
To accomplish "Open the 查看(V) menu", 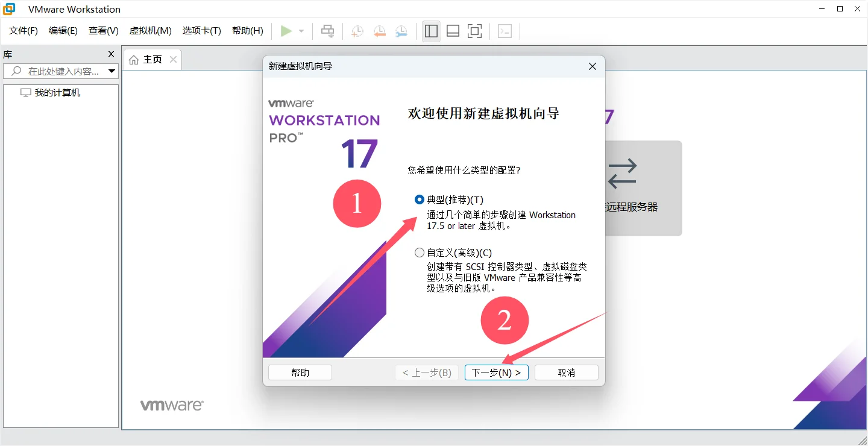I will pos(104,31).
